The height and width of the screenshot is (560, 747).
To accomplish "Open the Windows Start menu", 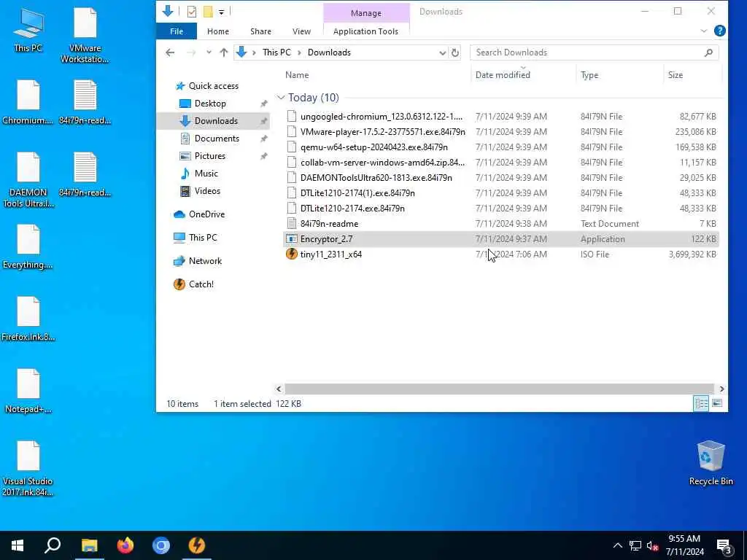I will pyautogui.click(x=18, y=545).
